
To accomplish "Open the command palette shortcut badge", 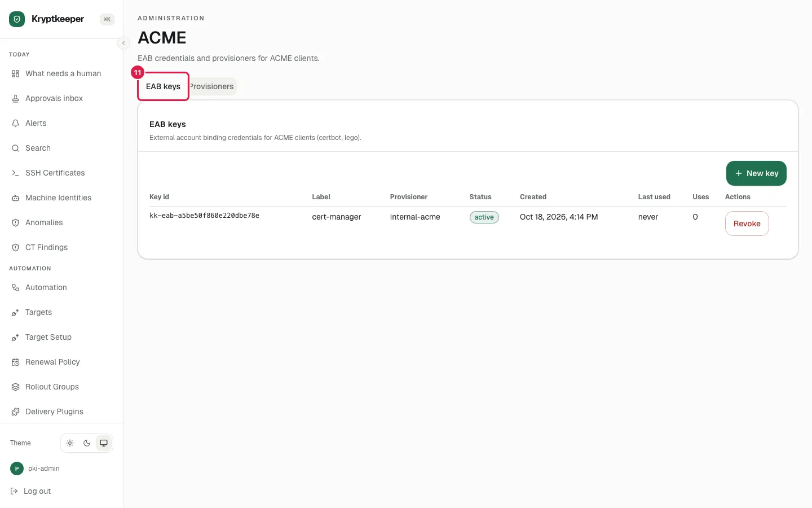I will tap(107, 19).
